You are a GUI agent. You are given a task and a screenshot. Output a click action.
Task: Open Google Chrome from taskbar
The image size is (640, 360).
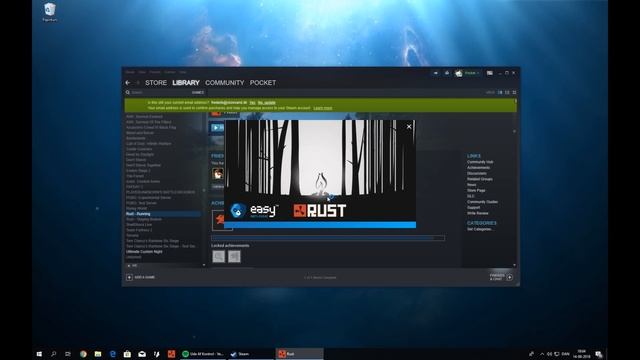pyautogui.click(x=83, y=354)
